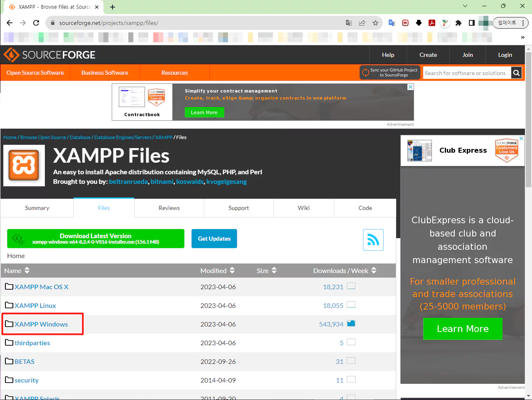Viewport: 532px width, 400px height.
Task: Switch to the Support tab
Action: (x=239, y=208)
